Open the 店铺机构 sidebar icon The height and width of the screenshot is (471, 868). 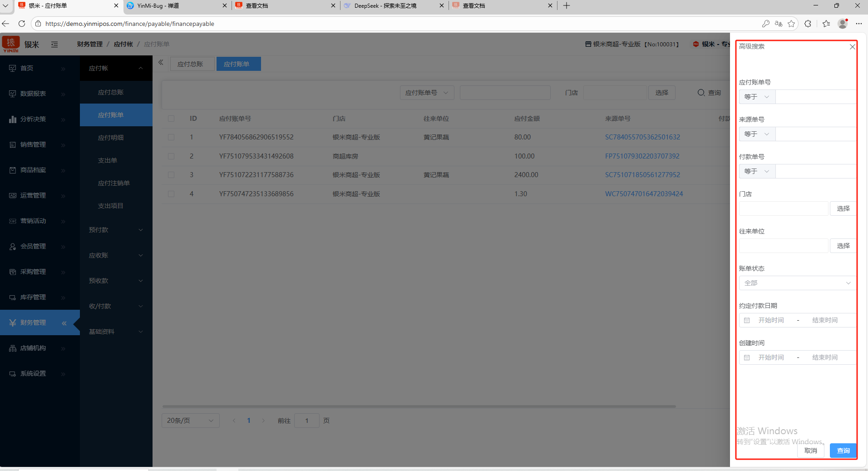click(x=12, y=348)
